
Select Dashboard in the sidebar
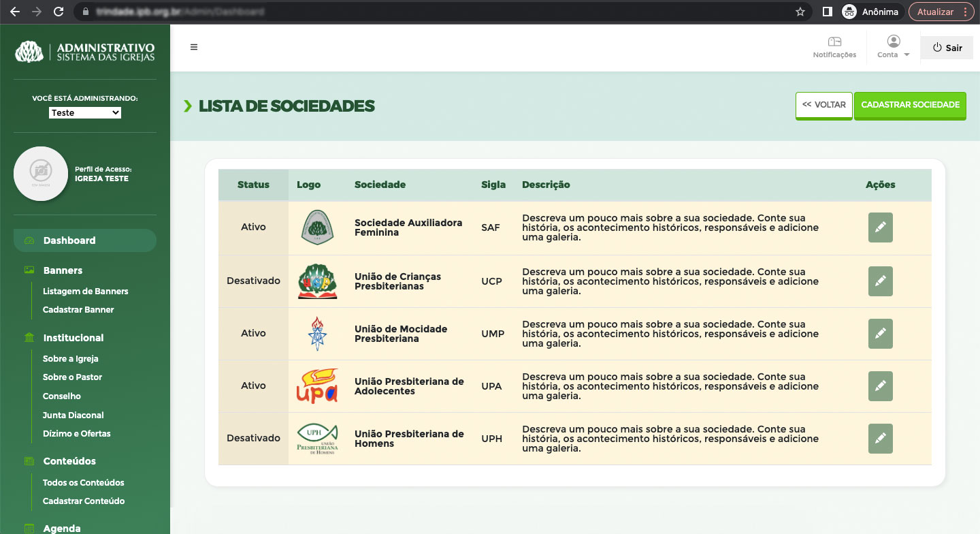coord(69,240)
